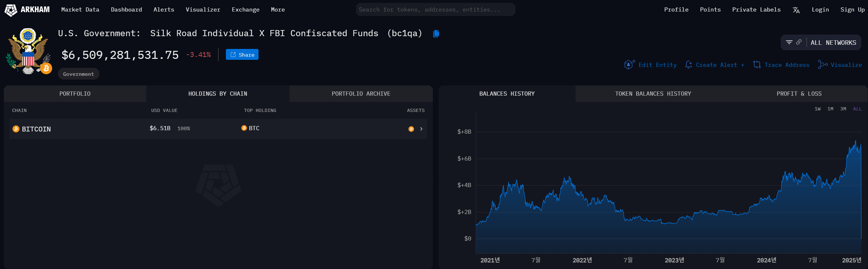868x269 pixels.
Task: Switch to the Portfolio Archive tab
Action: 361,94
